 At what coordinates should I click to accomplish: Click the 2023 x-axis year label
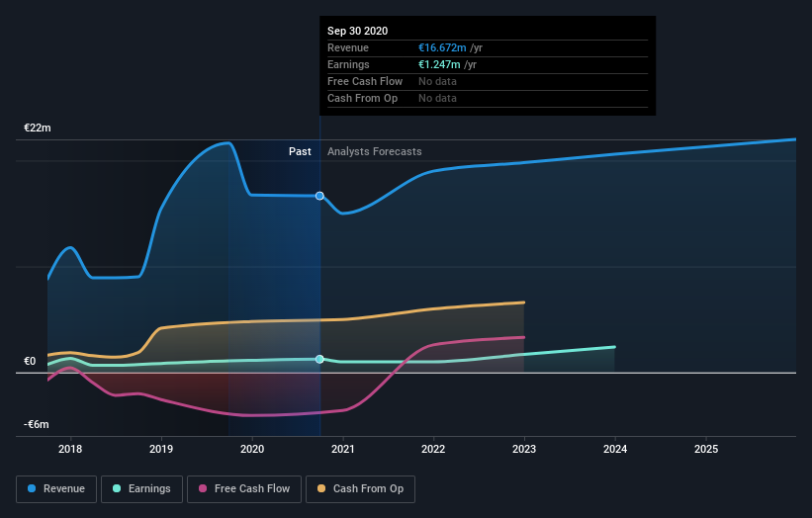pos(524,449)
